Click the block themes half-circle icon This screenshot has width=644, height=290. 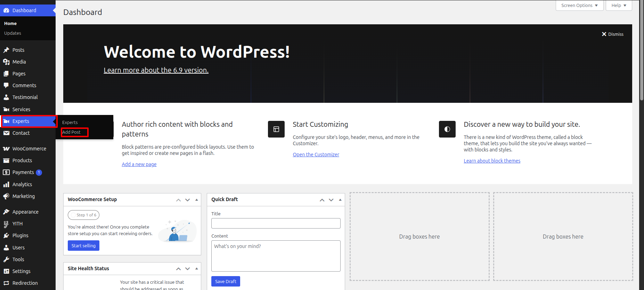447,129
